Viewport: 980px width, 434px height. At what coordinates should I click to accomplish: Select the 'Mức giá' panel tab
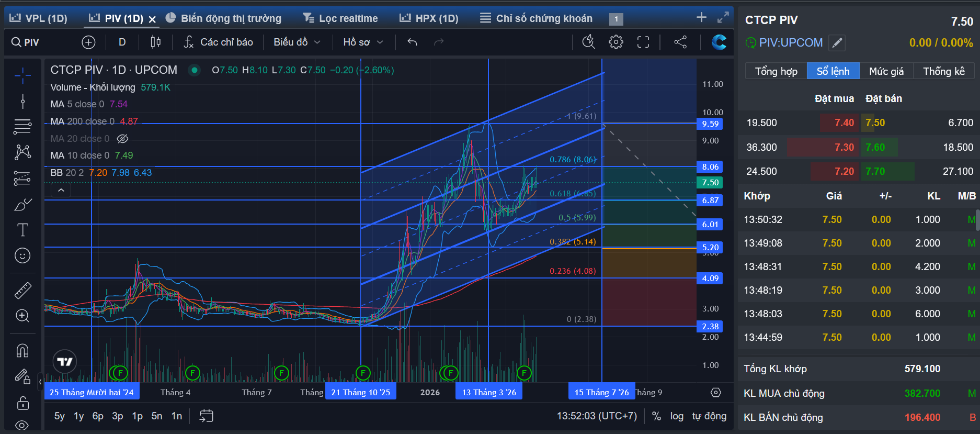point(886,71)
